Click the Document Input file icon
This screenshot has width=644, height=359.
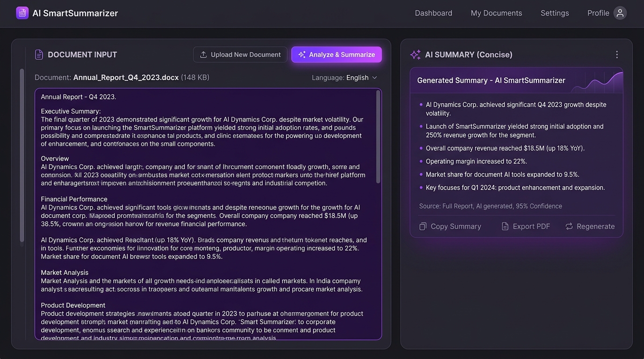pyautogui.click(x=39, y=55)
